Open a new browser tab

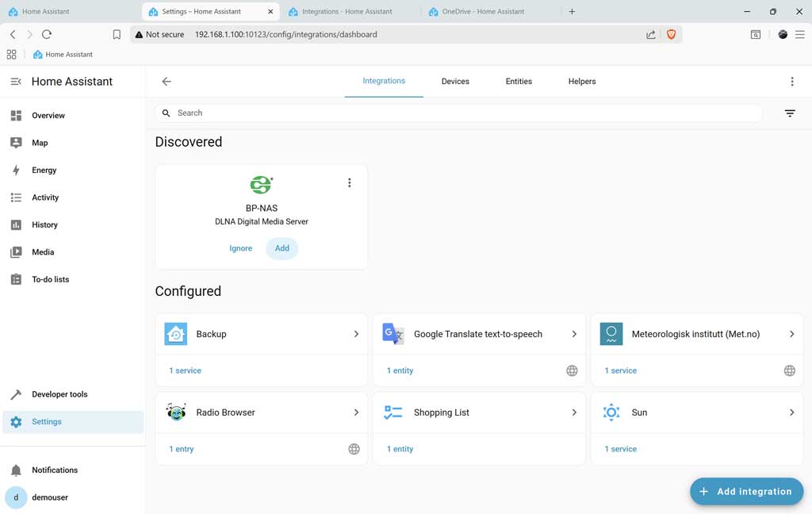point(572,11)
